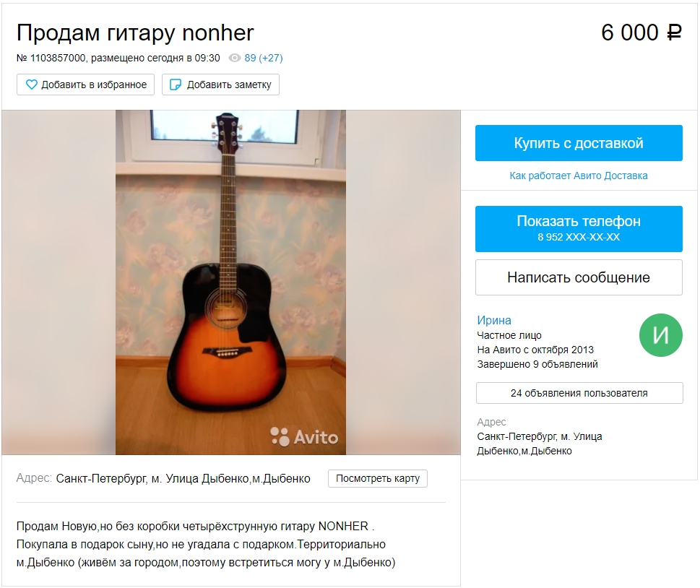The image size is (700, 588).
Task: Open Как работает Авито Доставка link
Action: [x=579, y=176]
